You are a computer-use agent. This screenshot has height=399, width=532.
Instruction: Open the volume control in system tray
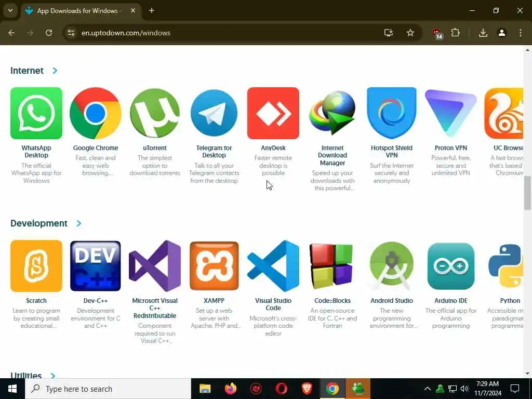point(464,389)
